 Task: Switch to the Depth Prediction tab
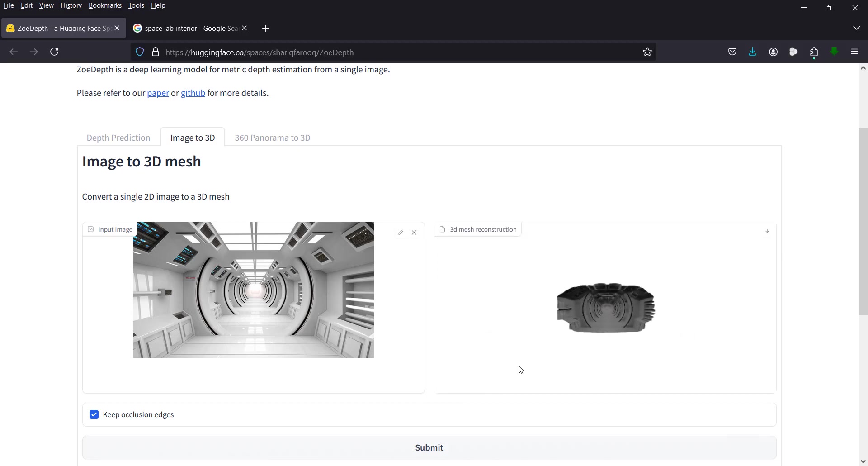pyautogui.click(x=118, y=138)
